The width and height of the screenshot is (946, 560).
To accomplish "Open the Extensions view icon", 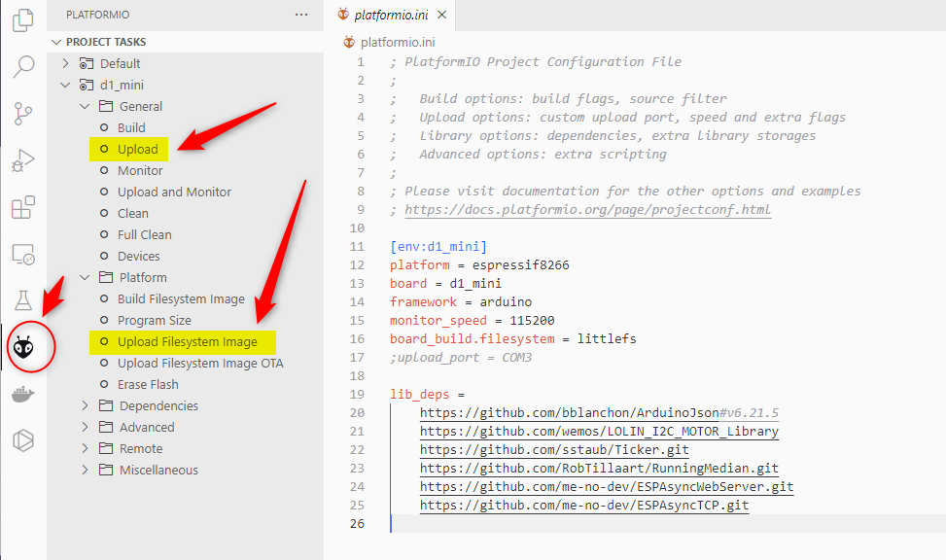I will click(22, 207).
